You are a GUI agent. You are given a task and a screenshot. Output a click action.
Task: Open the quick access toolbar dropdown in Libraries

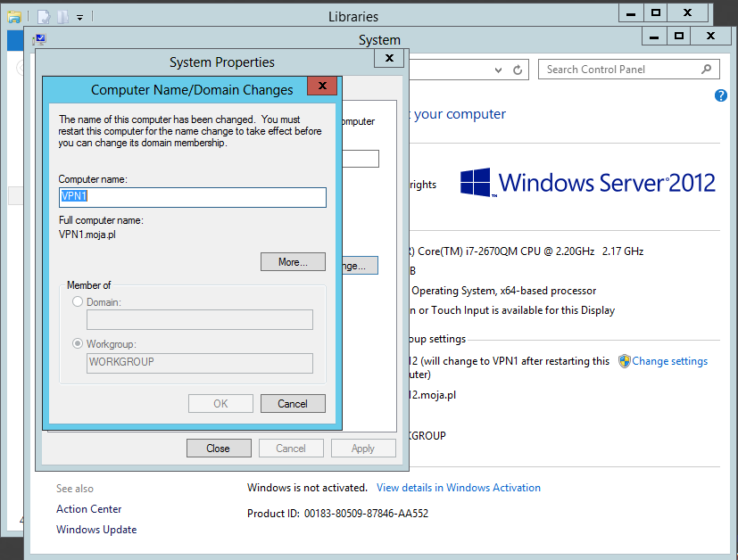tap(80, 18)
